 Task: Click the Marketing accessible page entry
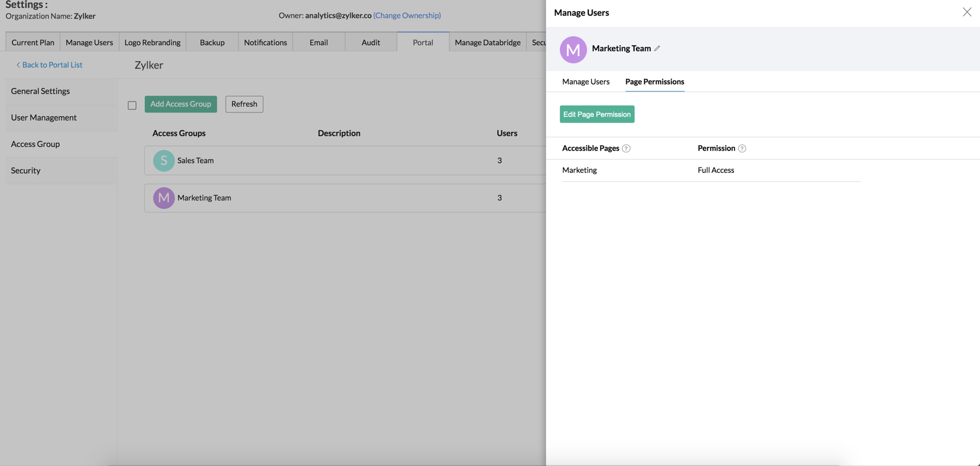tap(579, 170)
